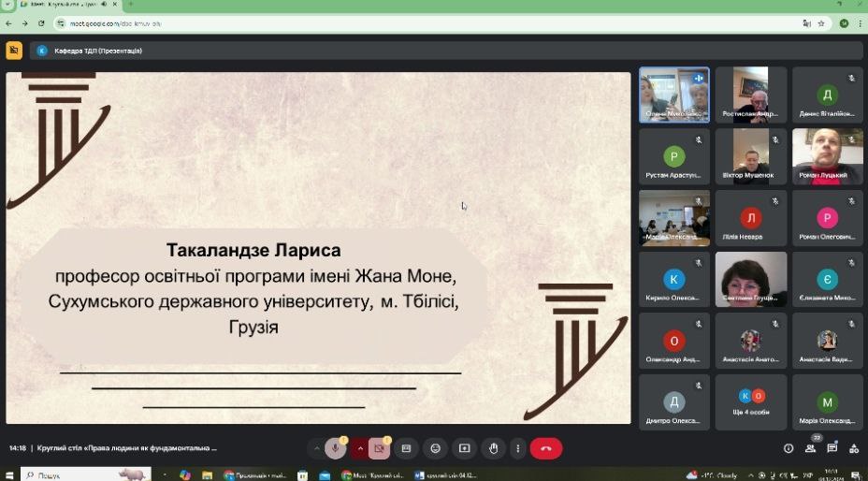Open the activities icon at bottom right

[x=853, y=448]
